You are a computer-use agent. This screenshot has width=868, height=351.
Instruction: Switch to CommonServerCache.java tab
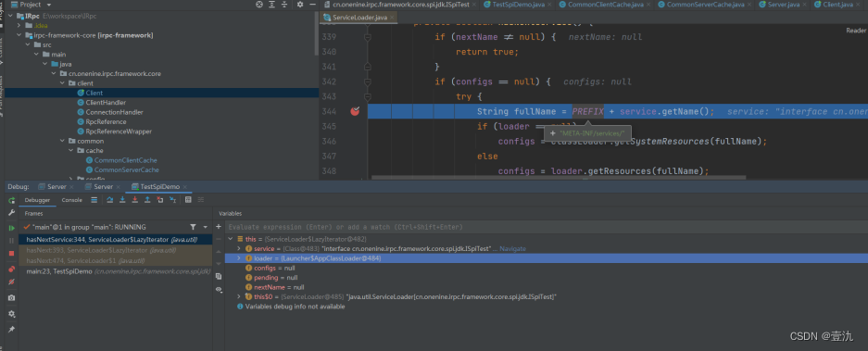706,5
